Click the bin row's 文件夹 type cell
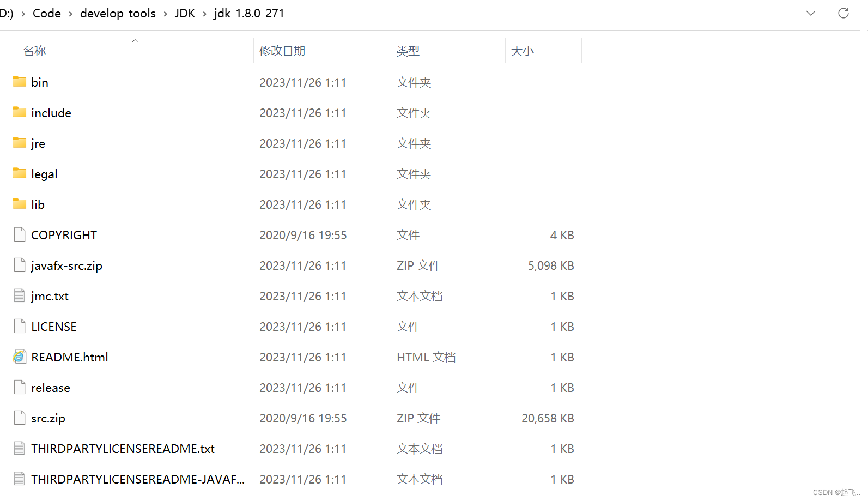This screenshot has height=501, width=868. pyautogui.click(x=414, y=82)
